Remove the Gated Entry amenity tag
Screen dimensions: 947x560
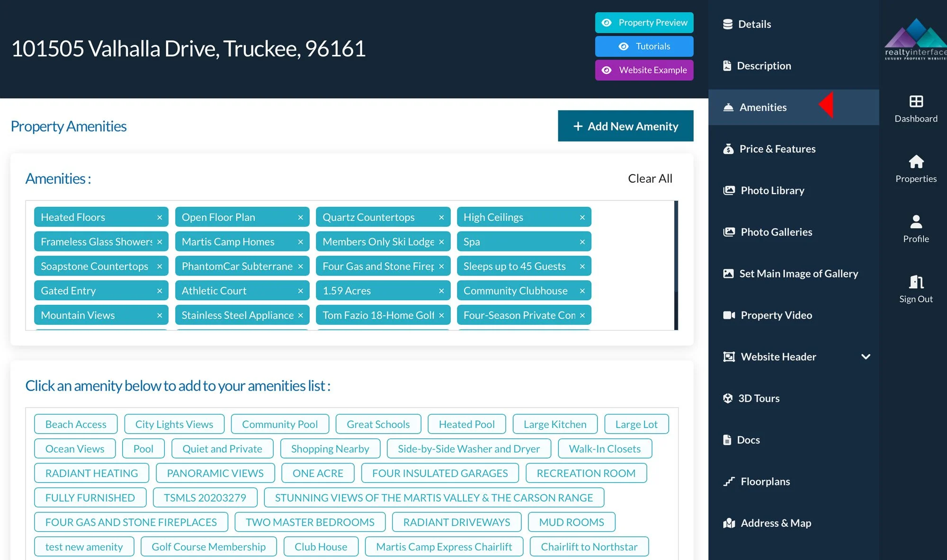click(x=160, y=291)
